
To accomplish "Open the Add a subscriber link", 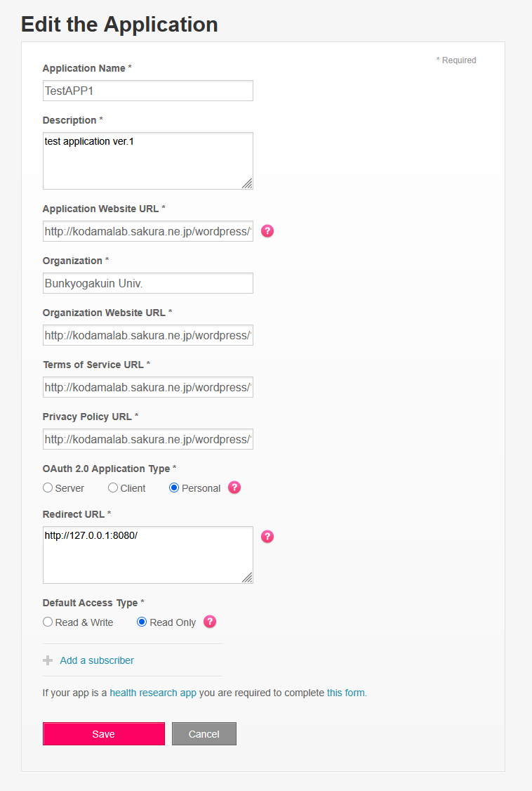I will pos(97,660).
